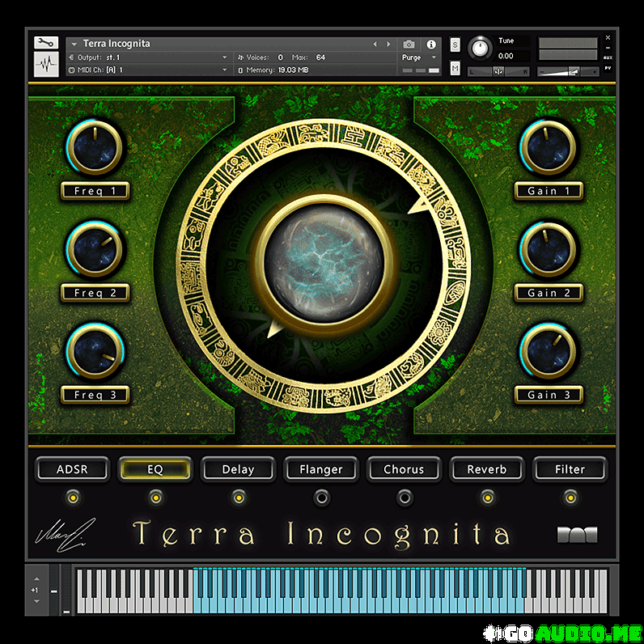Open the Flanger tab
This screenshot has width=644, height=644.
(x=321, y=469)
